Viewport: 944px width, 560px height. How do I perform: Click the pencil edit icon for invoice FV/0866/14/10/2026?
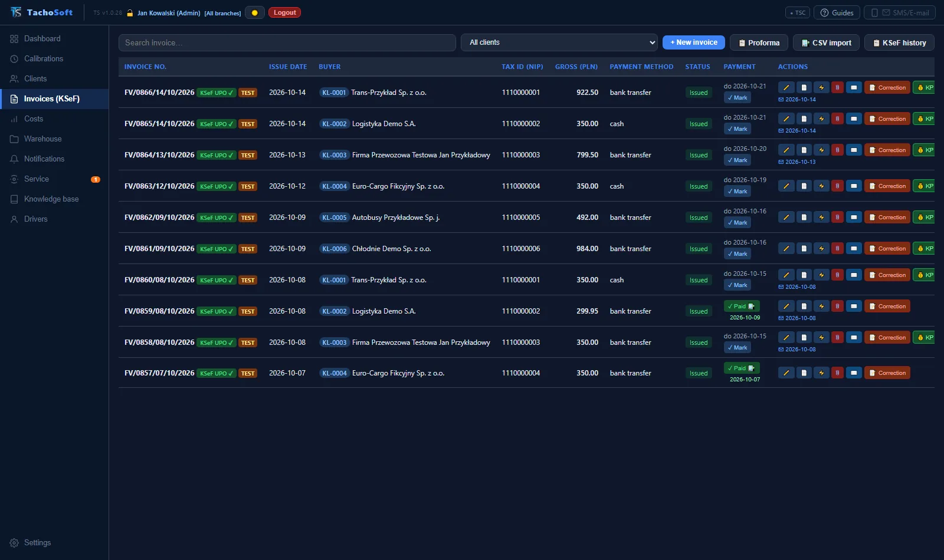pyautogui.click(x=786, y=88)
